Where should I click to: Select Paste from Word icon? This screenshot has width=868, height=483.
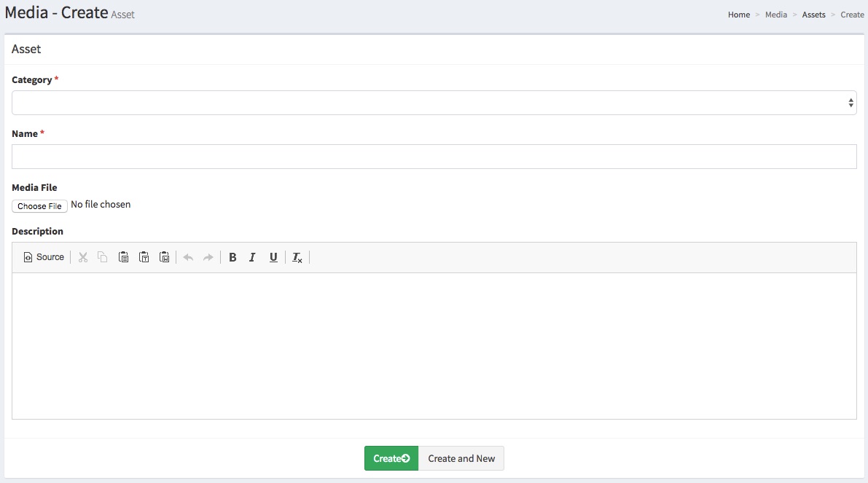coord(165,257)
